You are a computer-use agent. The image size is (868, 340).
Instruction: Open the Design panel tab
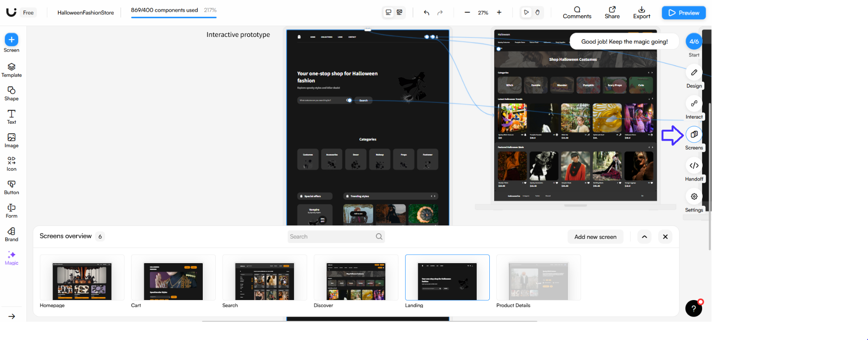pos(694,73)
